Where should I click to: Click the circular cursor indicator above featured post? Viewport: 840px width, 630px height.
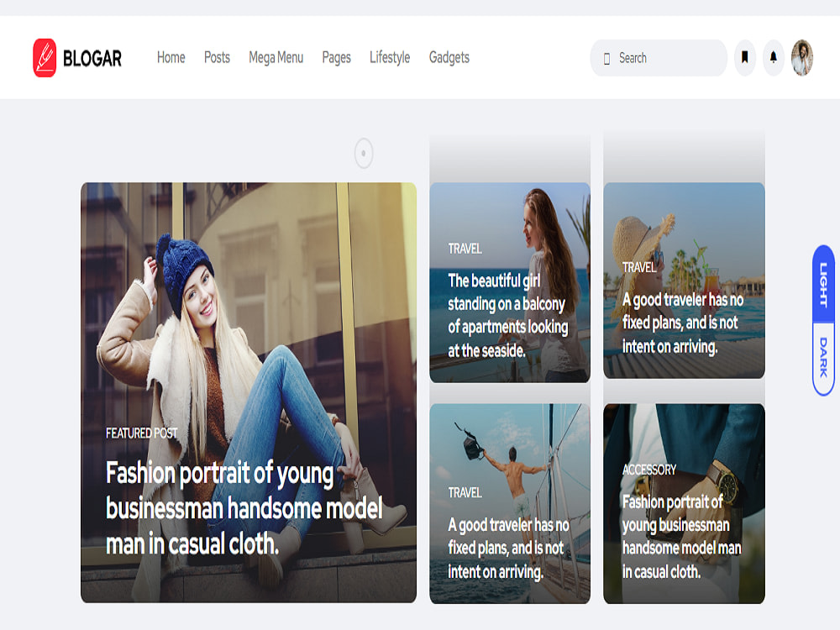(364, 153)
